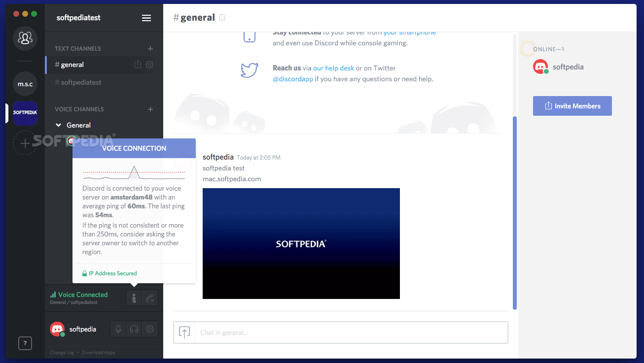
Task: Click the softpedia message author name
Action: [x=218, y=157]
